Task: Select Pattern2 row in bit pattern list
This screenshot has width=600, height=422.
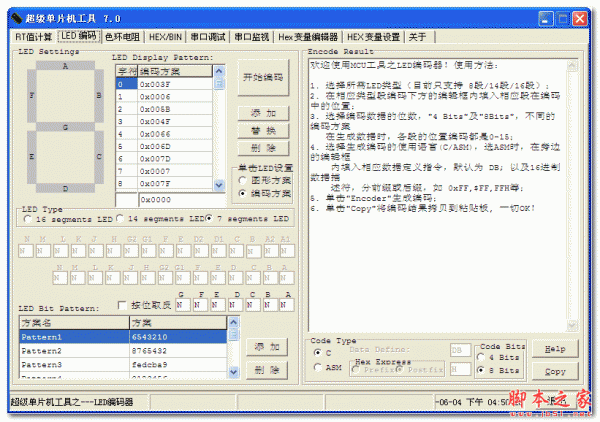Action: (123, 351)
